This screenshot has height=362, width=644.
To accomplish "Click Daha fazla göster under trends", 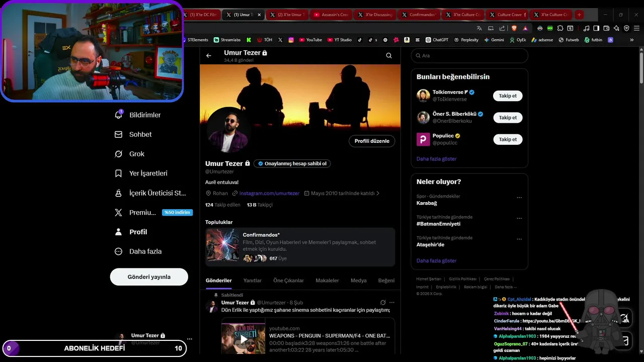I will point(437,261).
